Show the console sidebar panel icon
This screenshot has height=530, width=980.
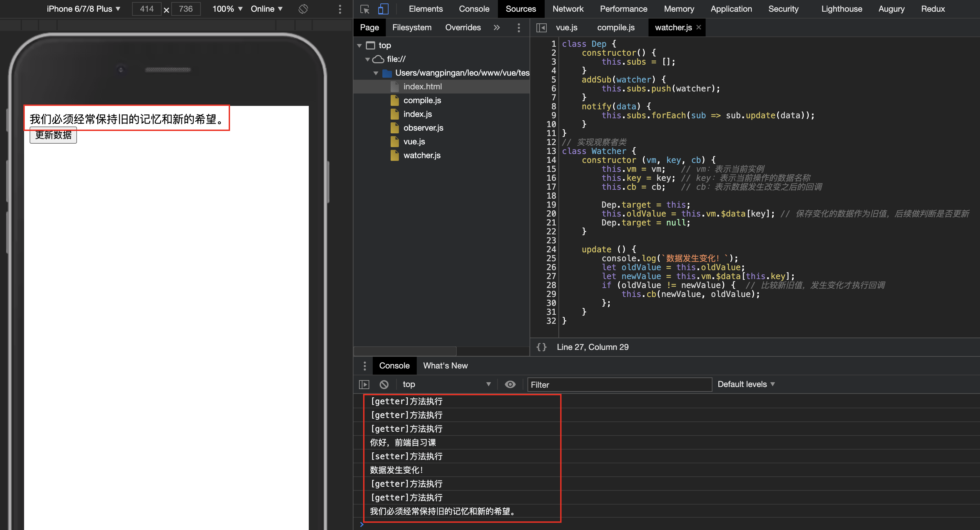tap(364, 384)
